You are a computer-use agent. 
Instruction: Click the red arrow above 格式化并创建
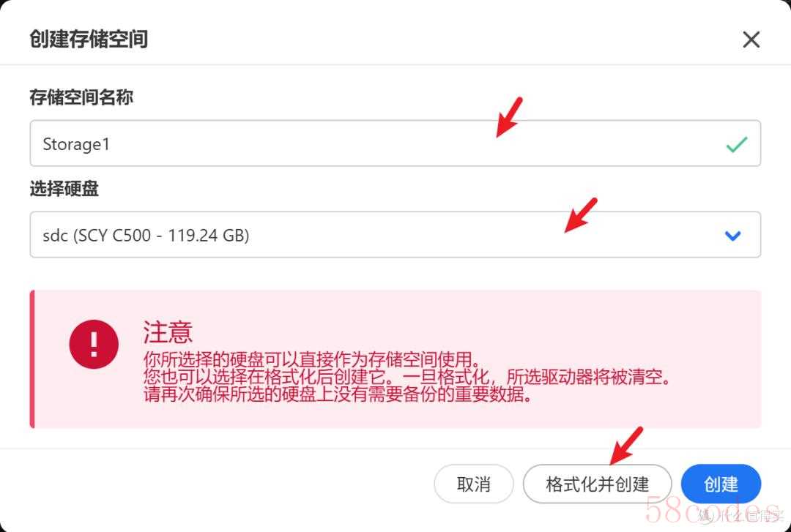pos(626,446)
